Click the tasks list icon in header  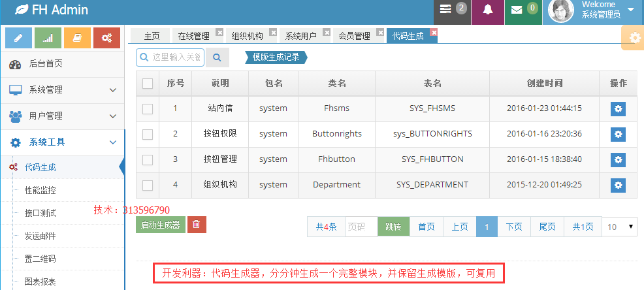[445, 10]
